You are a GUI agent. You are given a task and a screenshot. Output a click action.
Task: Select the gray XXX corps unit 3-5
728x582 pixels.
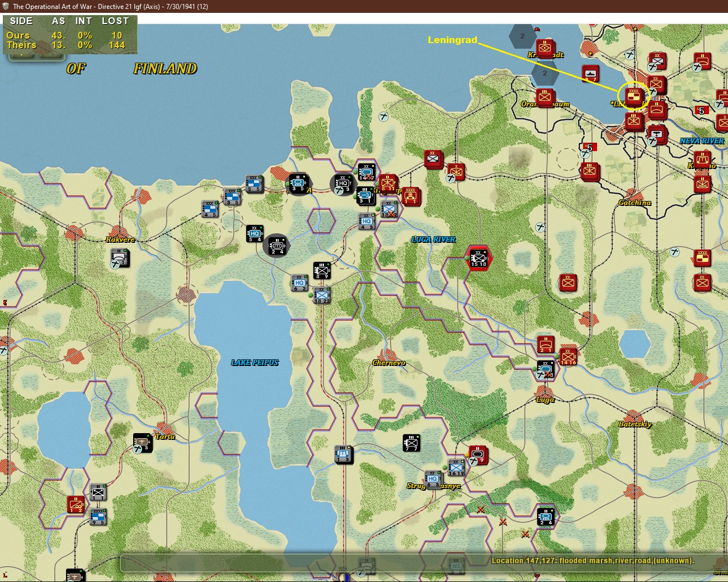[232, 196]
